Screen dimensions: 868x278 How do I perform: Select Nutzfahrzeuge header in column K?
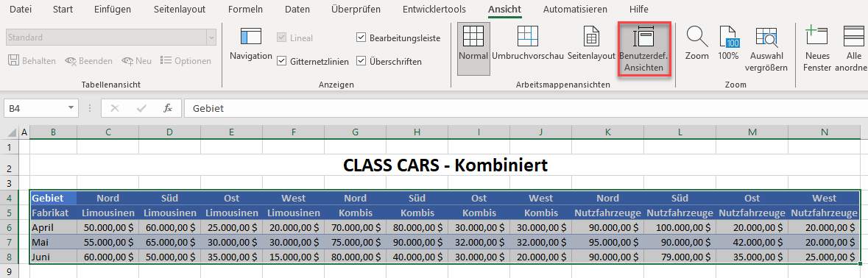608,213
